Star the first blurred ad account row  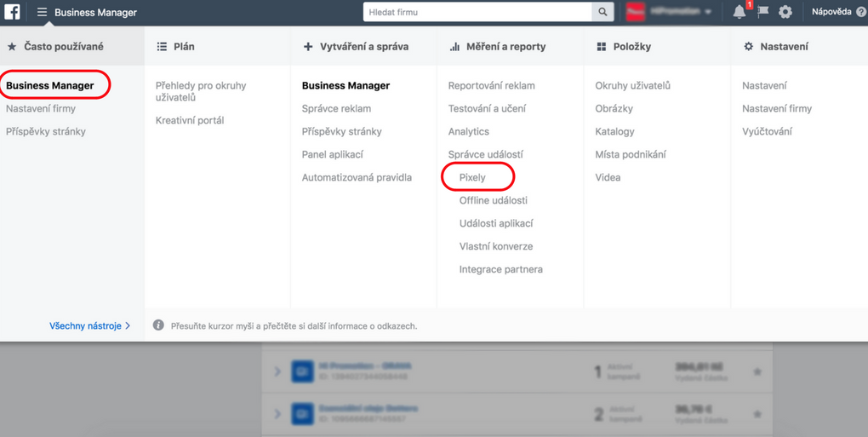click(x=757, y=371)
